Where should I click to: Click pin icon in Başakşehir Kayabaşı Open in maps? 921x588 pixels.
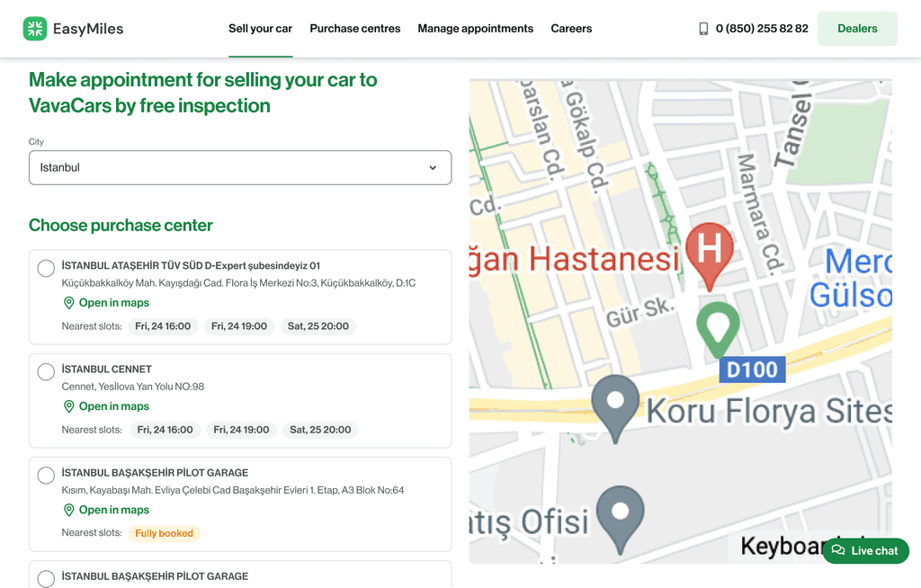tap(68, 510)
